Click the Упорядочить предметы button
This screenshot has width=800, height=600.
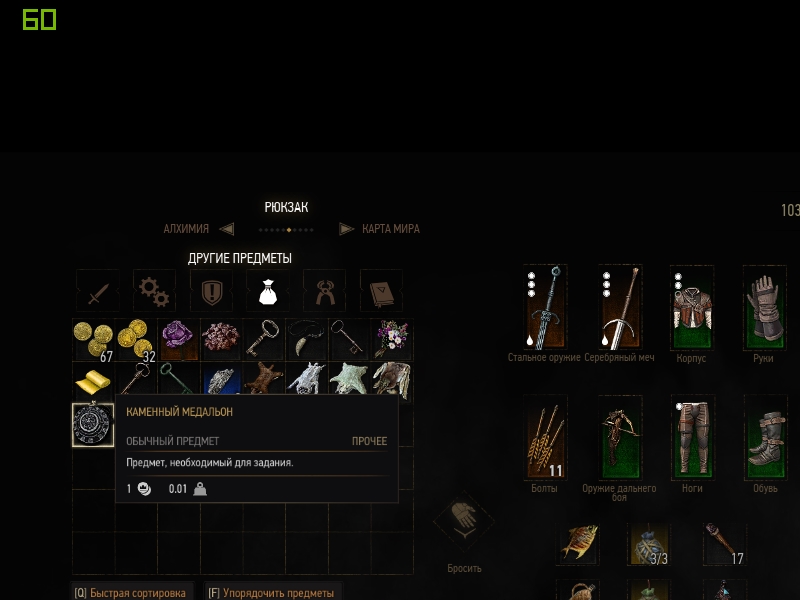pos(273,593)
